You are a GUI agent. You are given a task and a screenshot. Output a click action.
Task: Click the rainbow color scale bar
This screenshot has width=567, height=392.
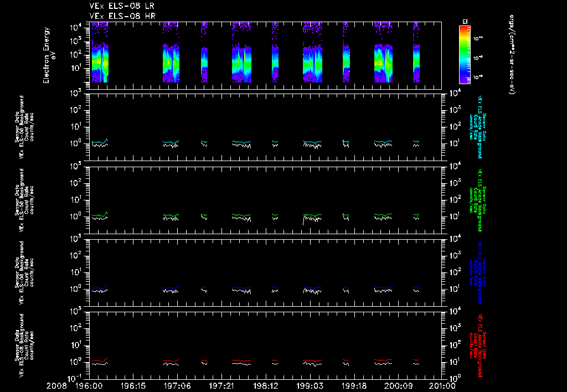click(465, 55)
